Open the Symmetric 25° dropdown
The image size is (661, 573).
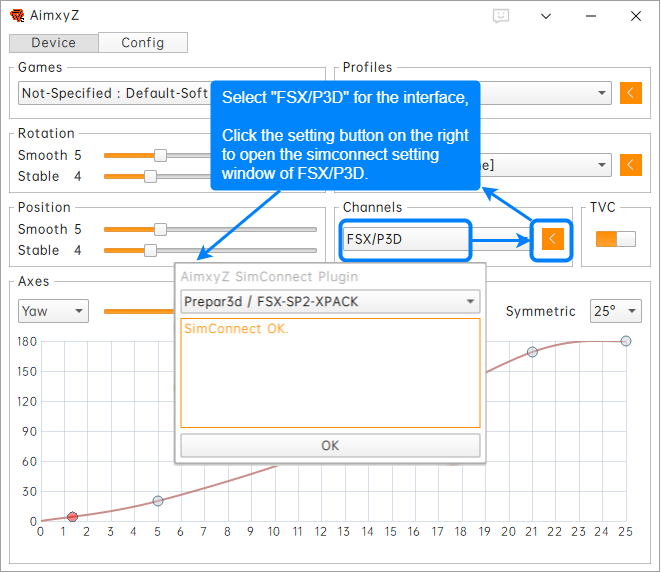[615, 311]
